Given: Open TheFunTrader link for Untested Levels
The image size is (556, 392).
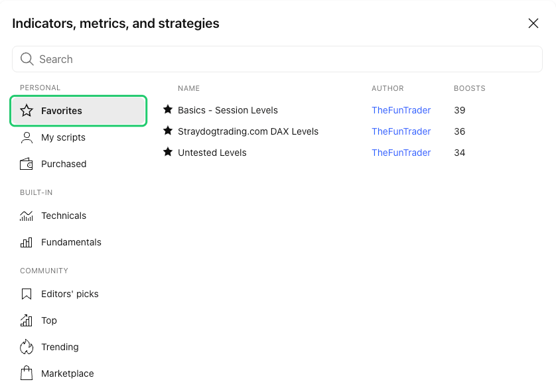Looking at the screenshot, I should (x=401, y=153).
